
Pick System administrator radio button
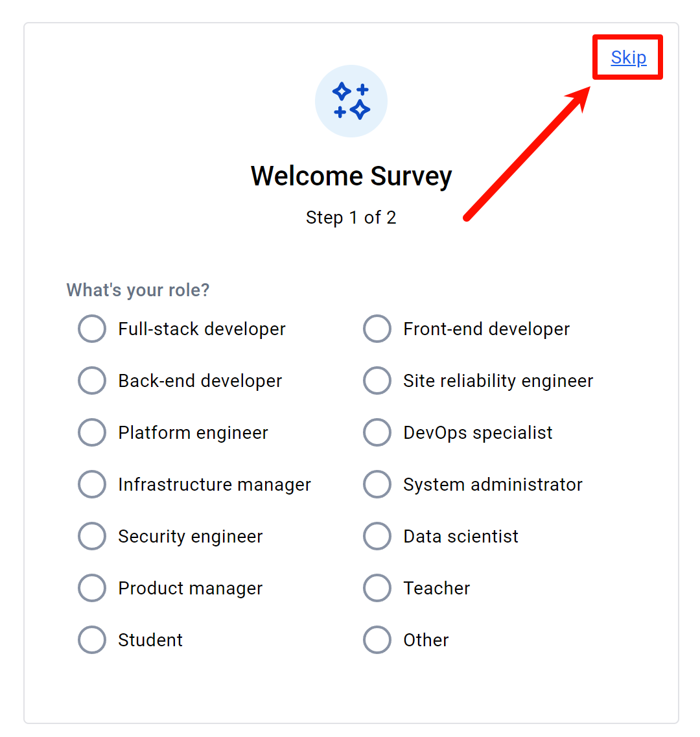click(x=377, y=484)
